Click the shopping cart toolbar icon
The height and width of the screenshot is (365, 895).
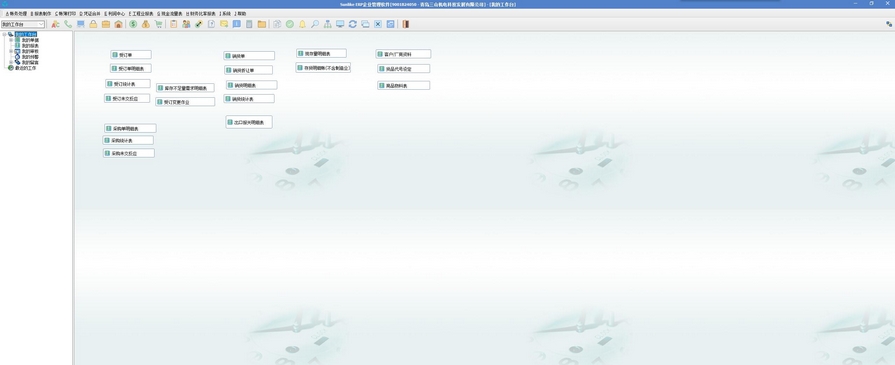click(x=158, y=24)
